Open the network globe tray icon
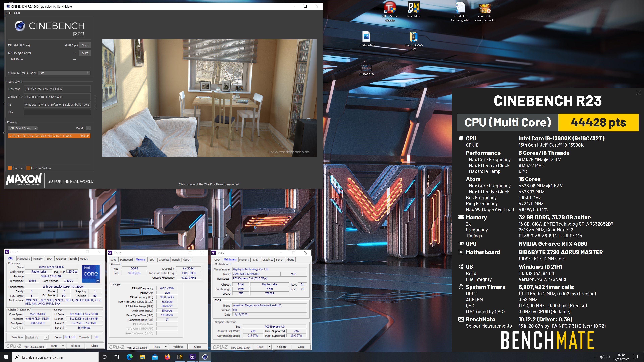 click(603, 357)
